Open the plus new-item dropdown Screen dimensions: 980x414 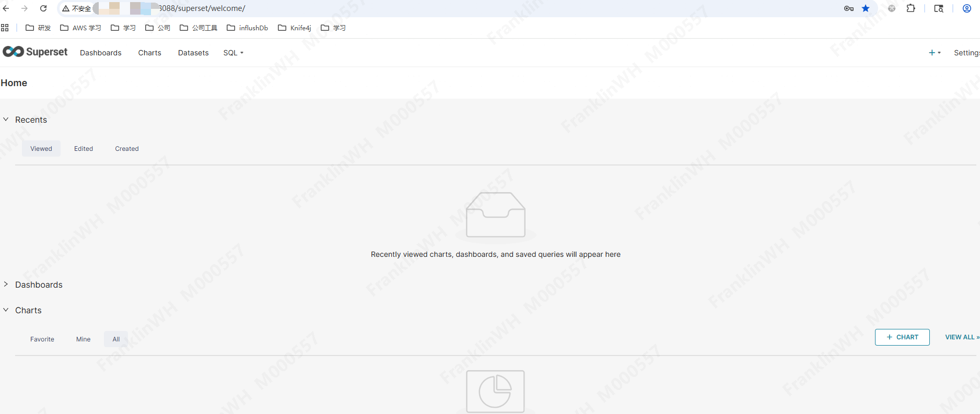click(x=935, y=53)
